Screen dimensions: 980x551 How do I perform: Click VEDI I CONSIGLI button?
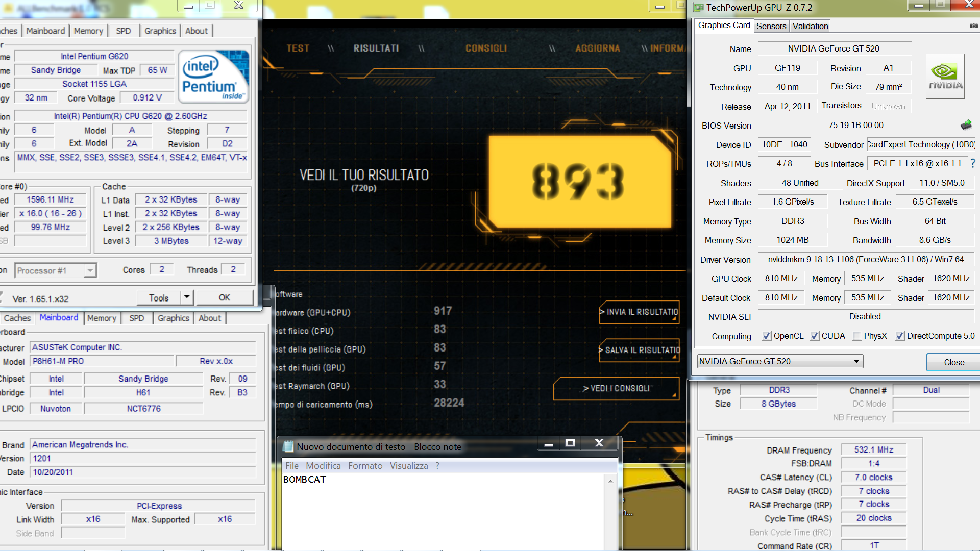(x=616, y=389)
